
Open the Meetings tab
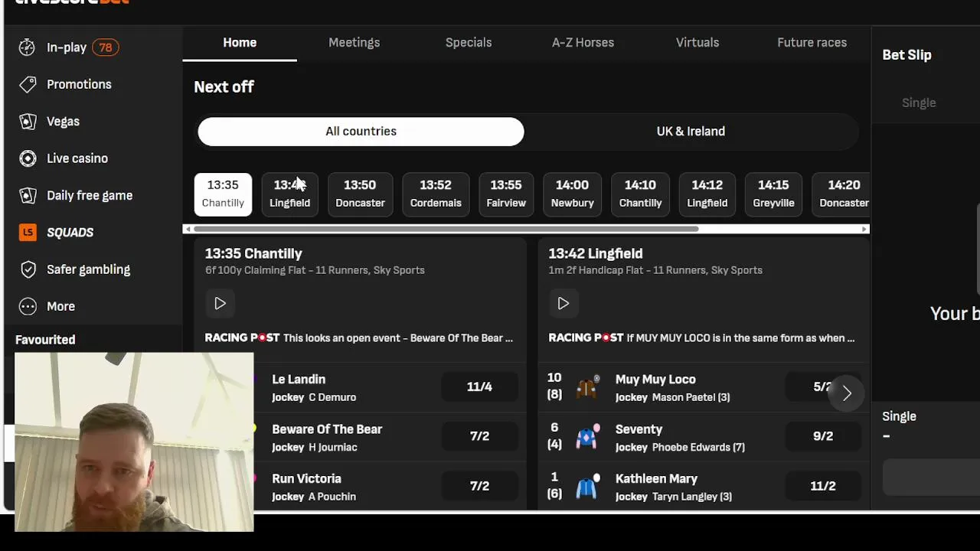point(354,43)
